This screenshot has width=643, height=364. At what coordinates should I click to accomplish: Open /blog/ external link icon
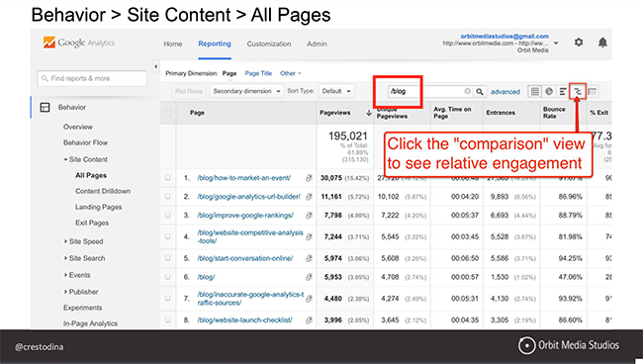pos(309,277)
